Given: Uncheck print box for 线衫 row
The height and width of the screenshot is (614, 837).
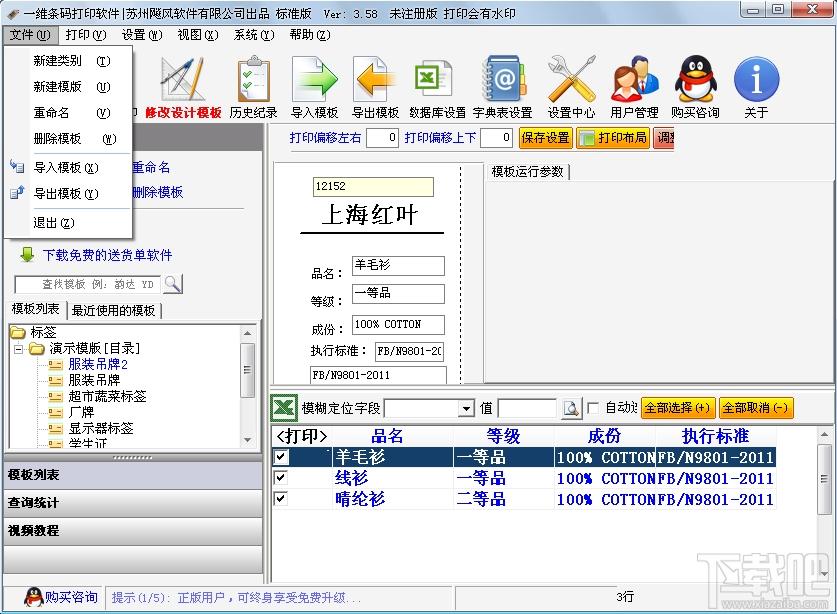Looking at the screenshot, I should click(281, 477).
